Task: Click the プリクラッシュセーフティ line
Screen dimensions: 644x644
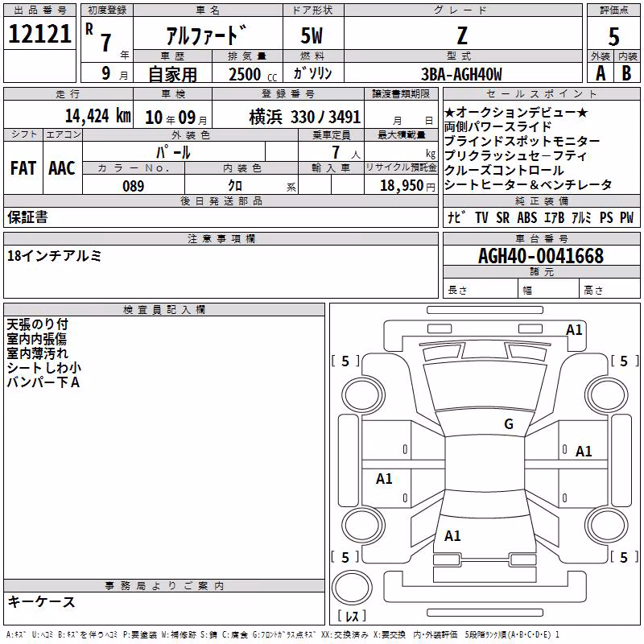Action: (x=516, y=155)
